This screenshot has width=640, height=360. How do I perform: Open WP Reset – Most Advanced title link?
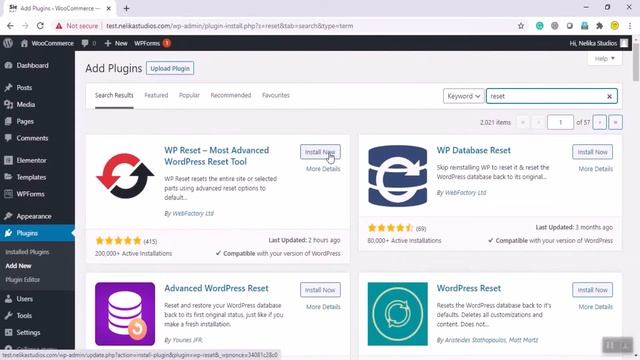(217, 156)
